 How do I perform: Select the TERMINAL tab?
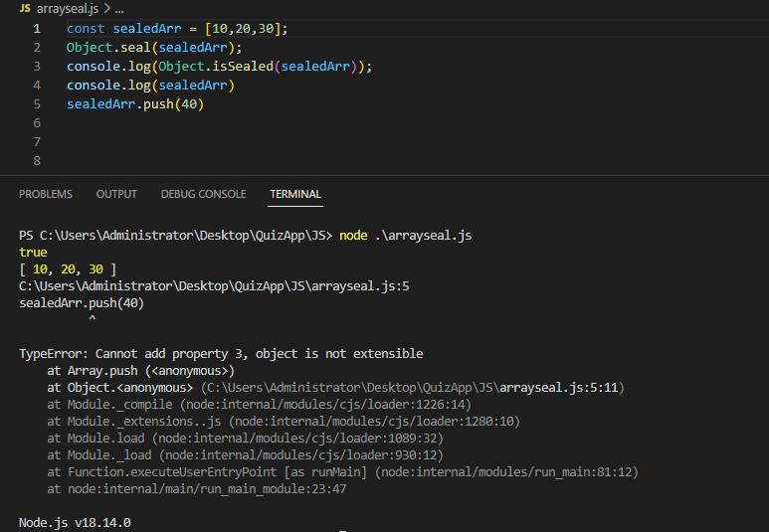coord(295,194)
